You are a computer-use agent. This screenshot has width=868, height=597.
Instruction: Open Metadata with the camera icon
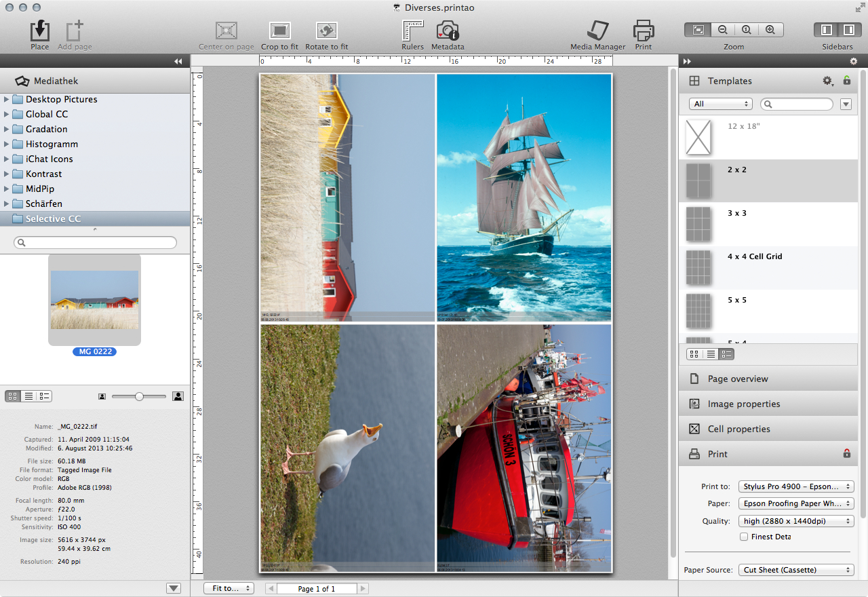coord(448,31)
